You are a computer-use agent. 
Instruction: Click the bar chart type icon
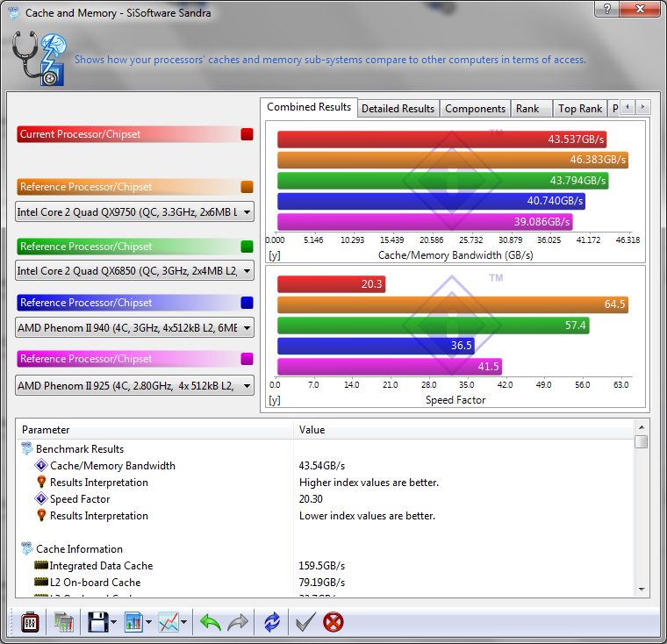click(x=134, y=623)
